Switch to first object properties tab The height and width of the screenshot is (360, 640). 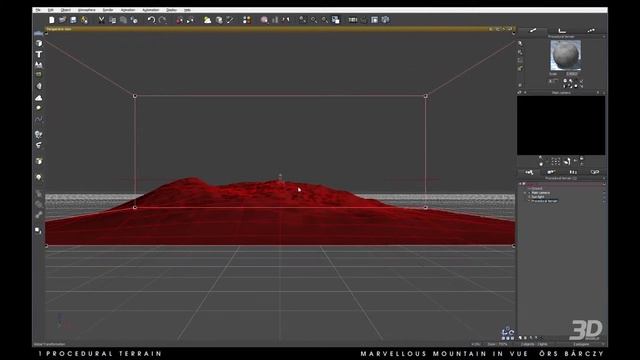(x=533, y=30)
